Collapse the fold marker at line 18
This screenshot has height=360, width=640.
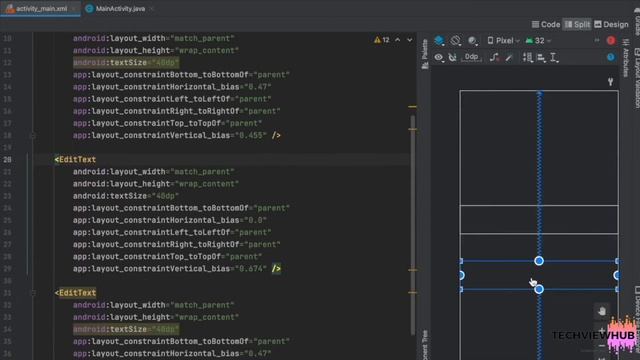point(33,136)
